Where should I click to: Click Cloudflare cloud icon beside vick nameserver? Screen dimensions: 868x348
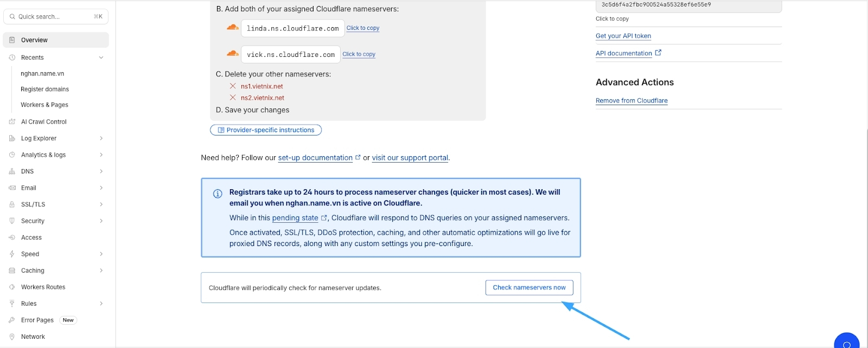click(233, 53)
